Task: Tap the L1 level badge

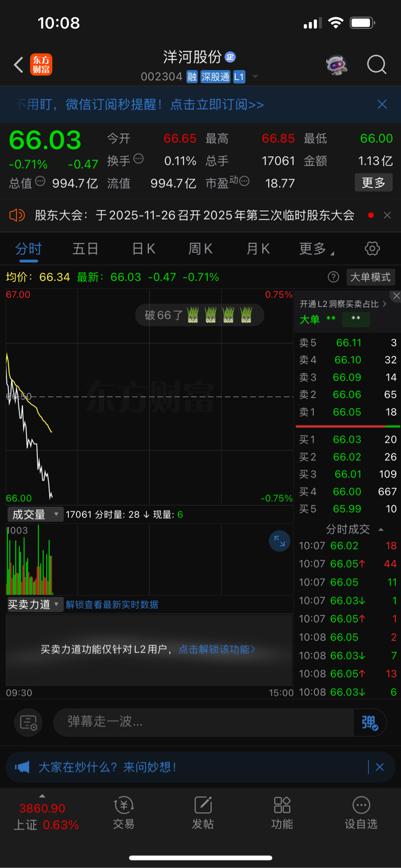Action: 239,77
